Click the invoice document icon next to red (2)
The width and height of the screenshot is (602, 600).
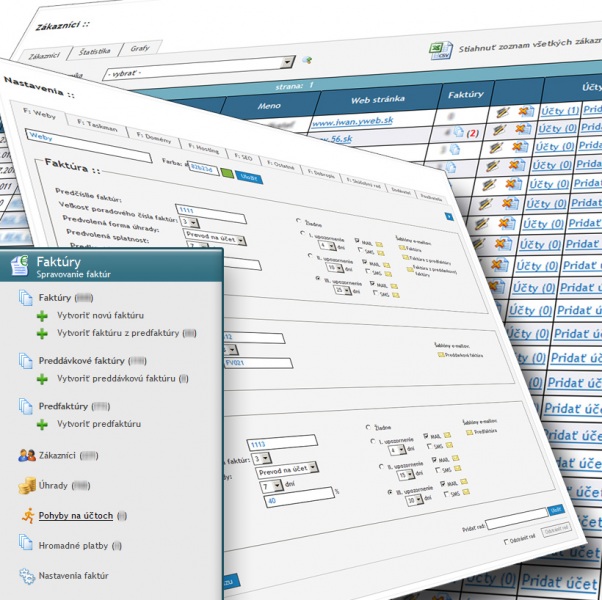point(458,132)
